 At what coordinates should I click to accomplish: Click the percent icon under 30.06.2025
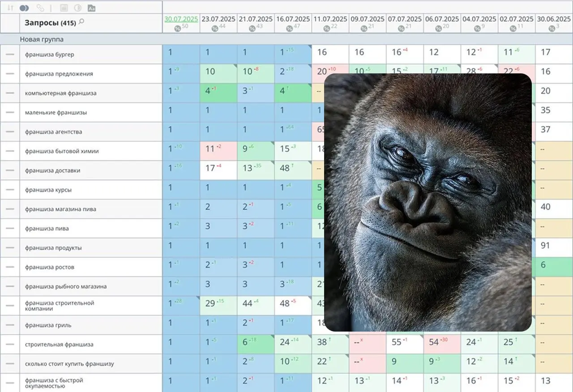[x=552, y=28]
